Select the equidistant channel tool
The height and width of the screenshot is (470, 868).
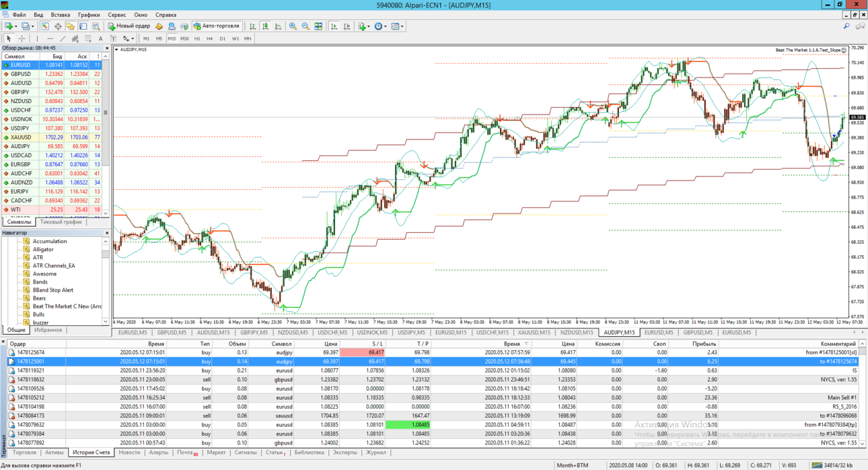[x=75, y=38]
